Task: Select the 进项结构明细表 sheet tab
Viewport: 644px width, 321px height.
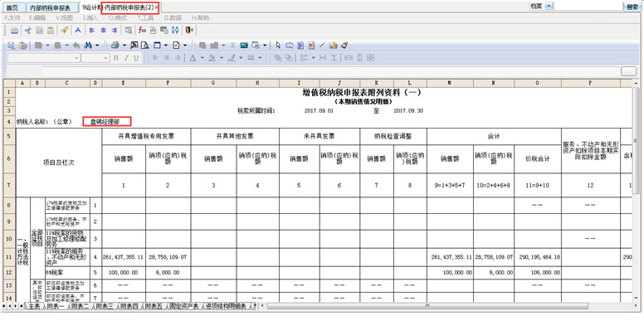Action: (x=226, y=306)
